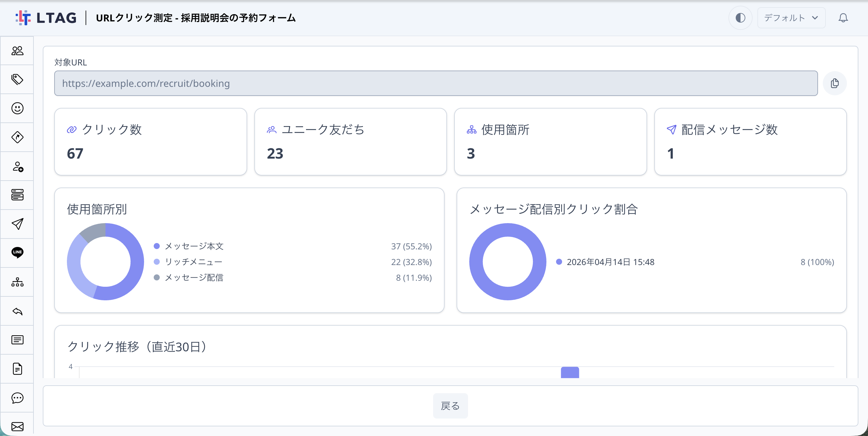This screenshot has width=868, height=436.
Task: Toggle メッセージ配信 legend entry
Action: click(188, 277)
